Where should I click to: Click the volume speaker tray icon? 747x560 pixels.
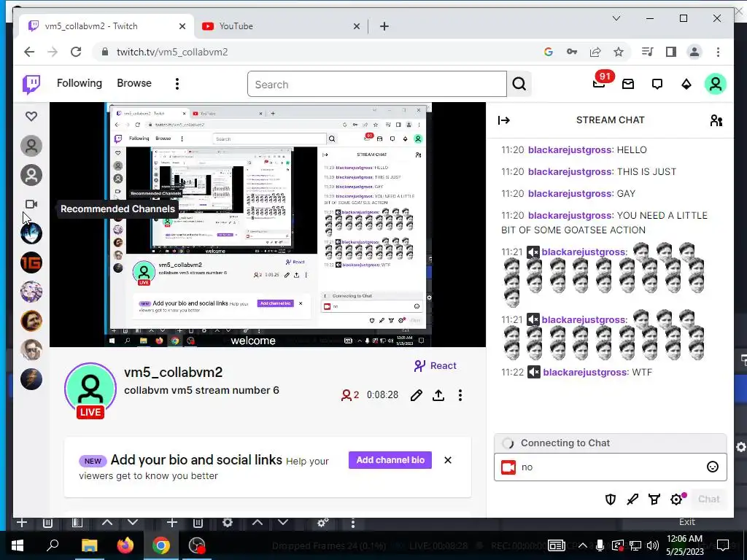(x=653, y=545)
